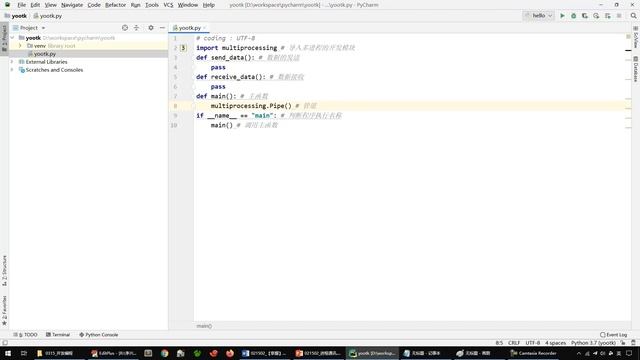
Task: Open indent setting 4 spaces selector
Action: coord(556,343)
